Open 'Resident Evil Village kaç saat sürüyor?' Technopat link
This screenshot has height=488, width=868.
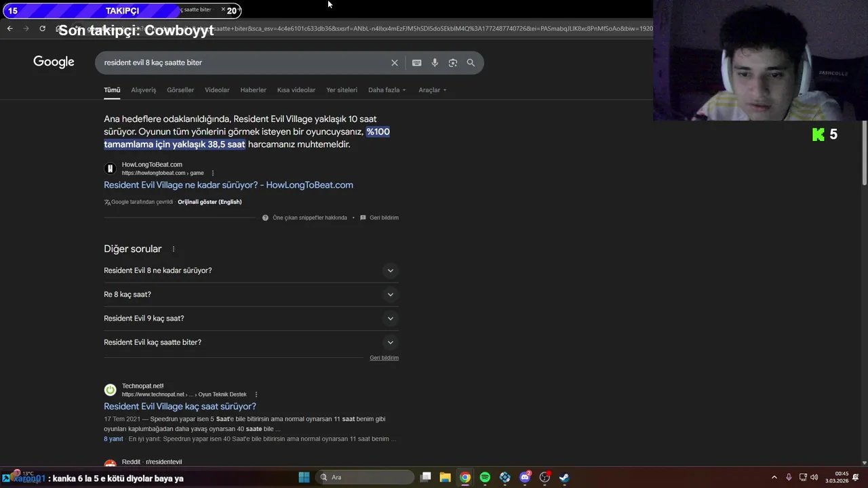[180, 406]
